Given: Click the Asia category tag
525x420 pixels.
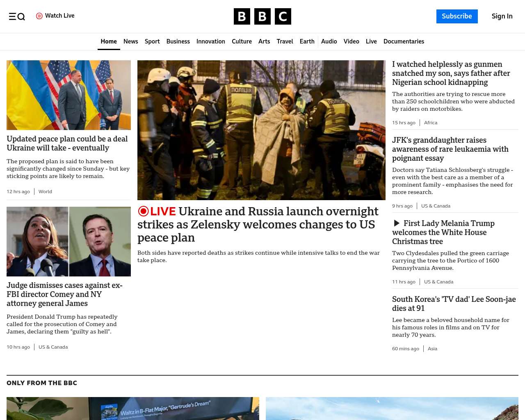Looking at the screenshot, I should (x=432, y=349).
